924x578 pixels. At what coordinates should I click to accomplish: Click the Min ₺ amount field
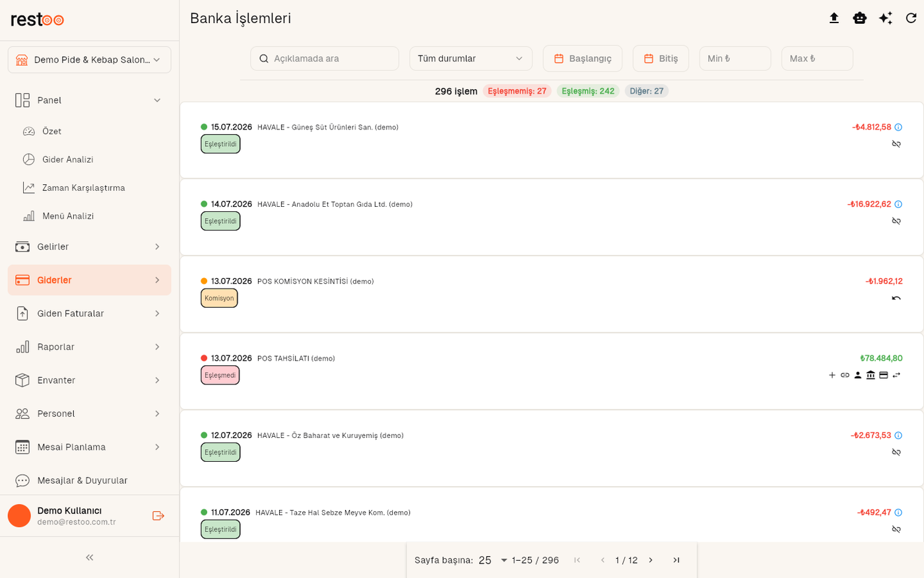(735, 59)
